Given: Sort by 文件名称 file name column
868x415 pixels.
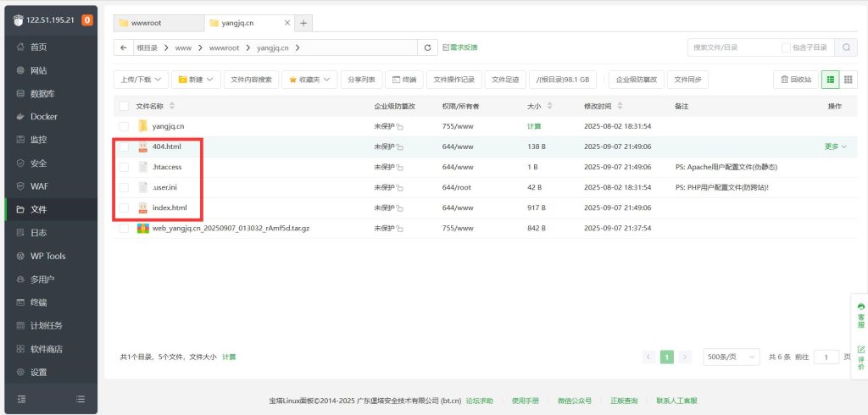Looking at the screenshot, I should pyautogui.click(x=171, y=106).
